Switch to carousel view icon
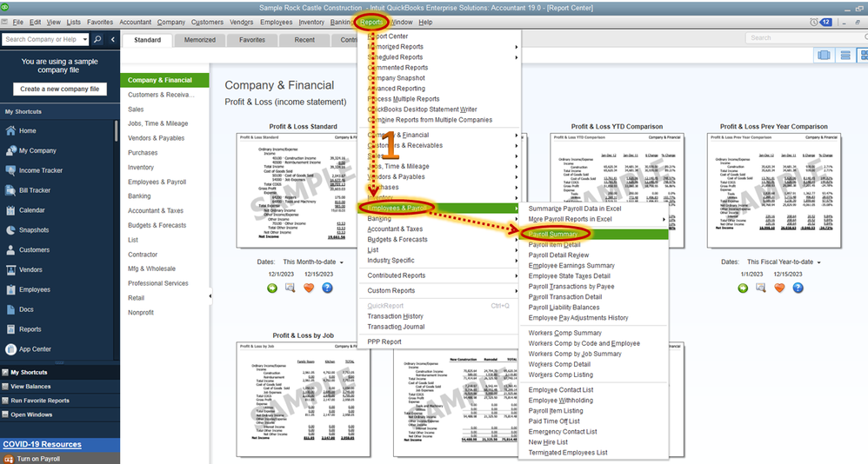The height and width of the screenshot is (464, 868). (x=825, y=56)
